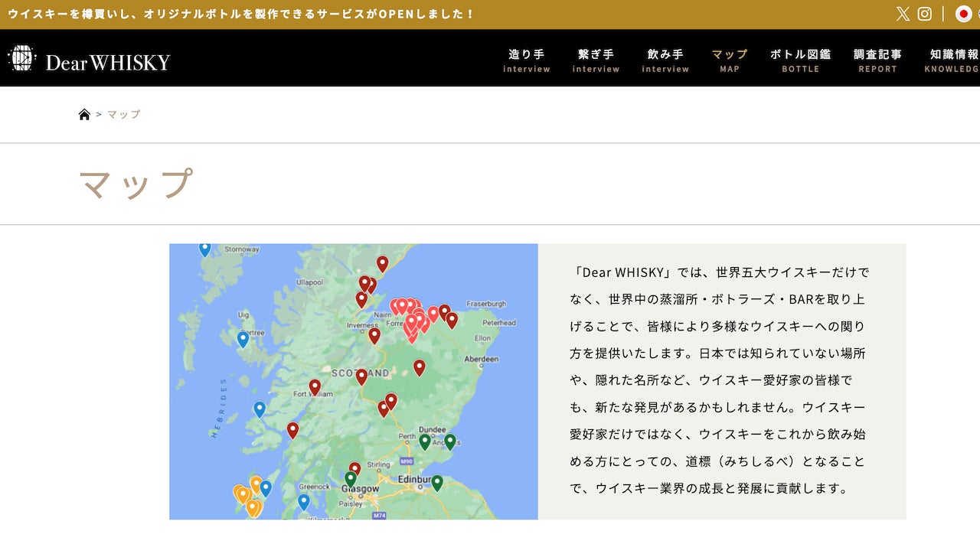Viewport: 980px width, 557px height.
Task: Click the Stornoway map label
Action: click(x=242, y=249)
